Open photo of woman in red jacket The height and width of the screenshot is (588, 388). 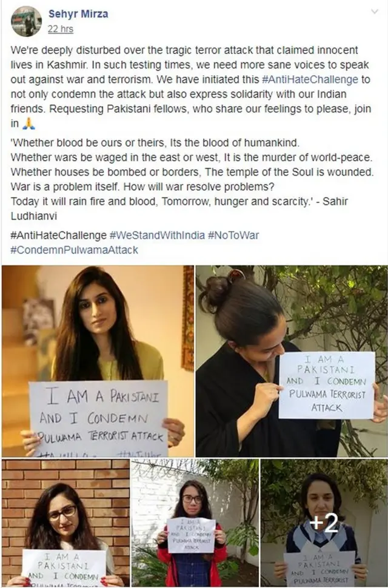pyautogui.click(x=195, y=523)
